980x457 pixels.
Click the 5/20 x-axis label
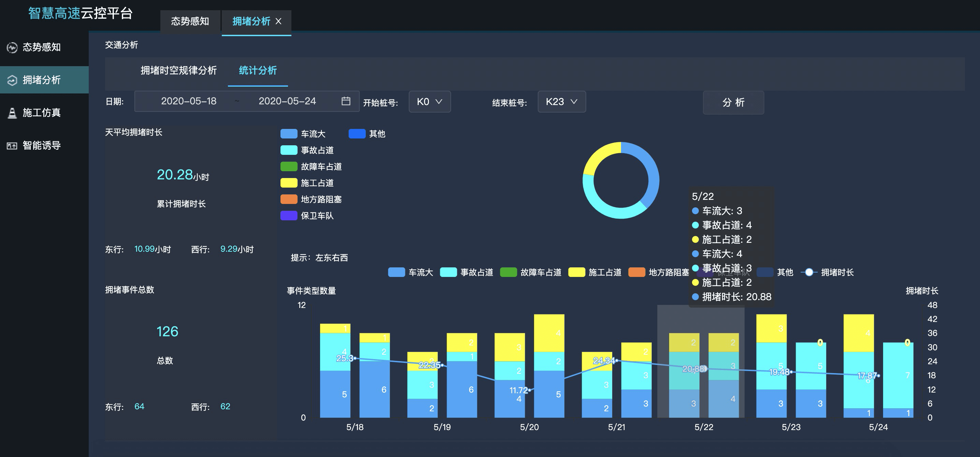coord(529,427)
